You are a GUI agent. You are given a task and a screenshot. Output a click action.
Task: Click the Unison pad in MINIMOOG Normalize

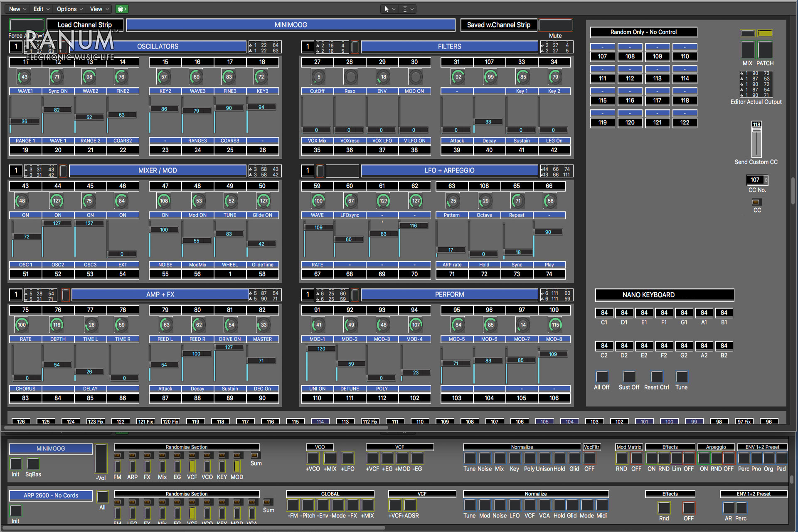pyautogui.click(x=544, y=458)
